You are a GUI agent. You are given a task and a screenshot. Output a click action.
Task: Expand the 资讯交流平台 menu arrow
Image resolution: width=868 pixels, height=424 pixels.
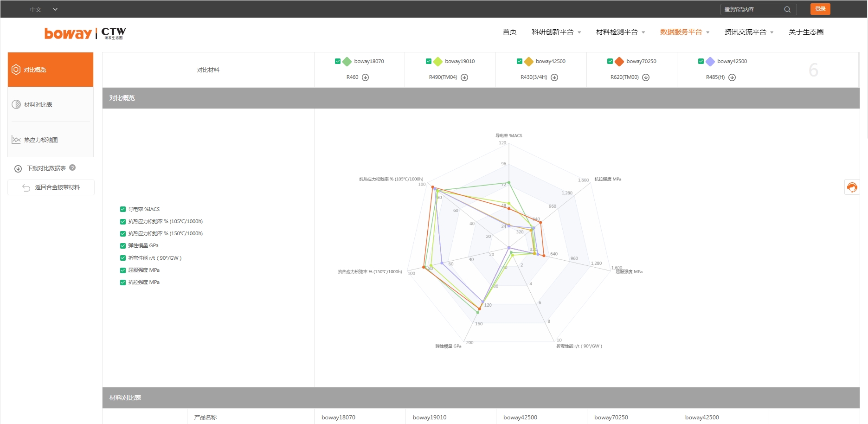pos(772,32)
